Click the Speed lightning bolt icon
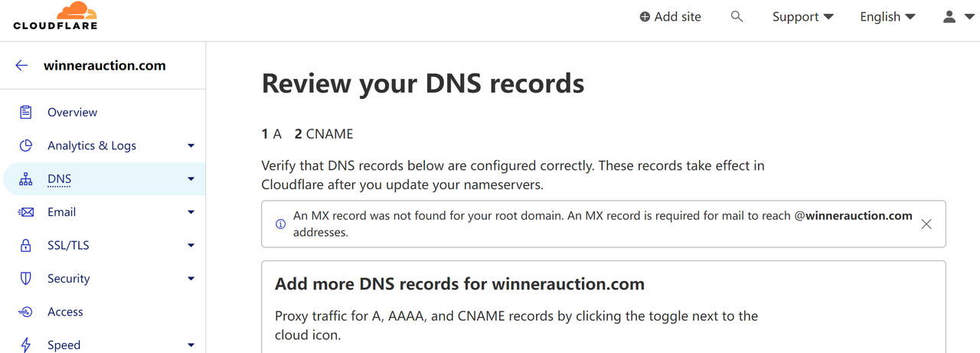Screen dimensions: 980x353 pyautogui.click(x=26, y=345)
